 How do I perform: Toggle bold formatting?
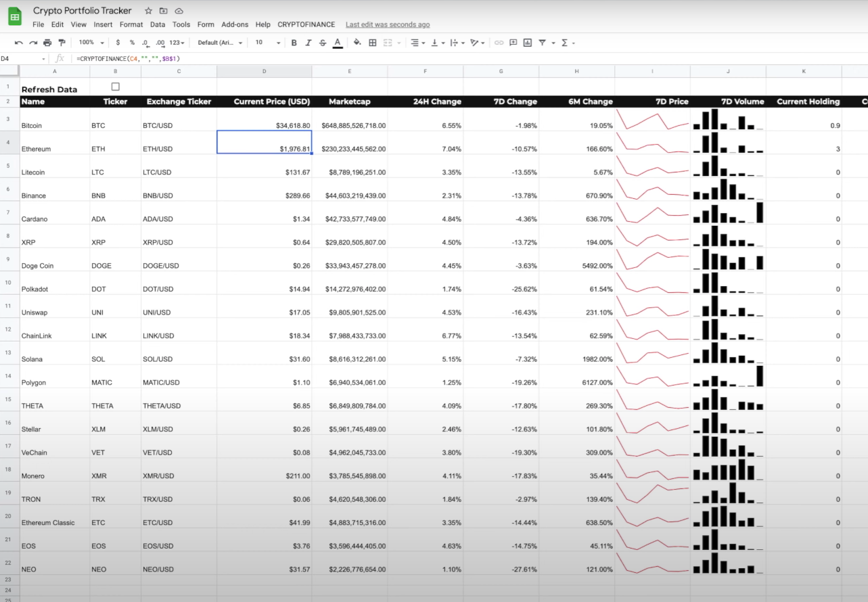pyautogui.click(x=294, y=43)
